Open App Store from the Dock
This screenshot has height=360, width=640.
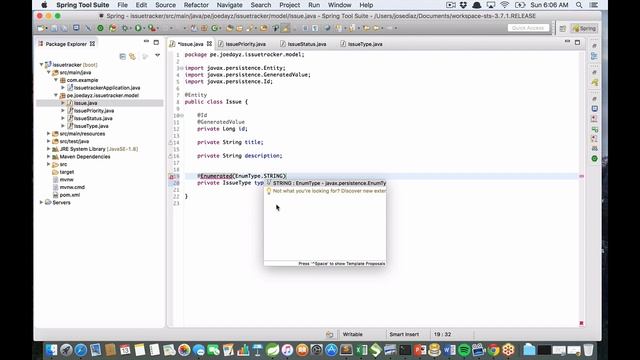pos(331,350)
